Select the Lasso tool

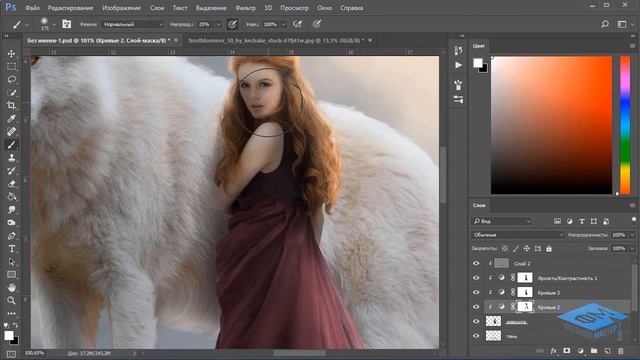click(11, 79)
